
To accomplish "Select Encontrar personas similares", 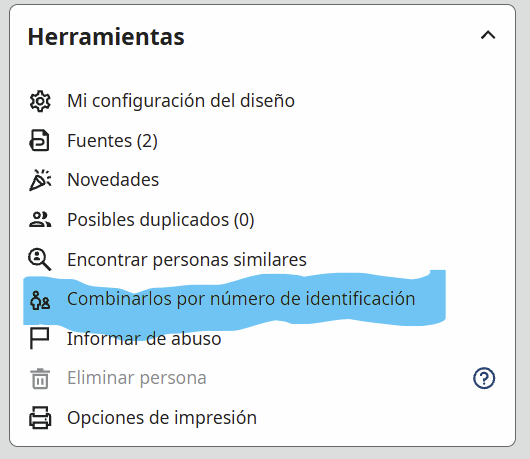I will pos(187,260).
